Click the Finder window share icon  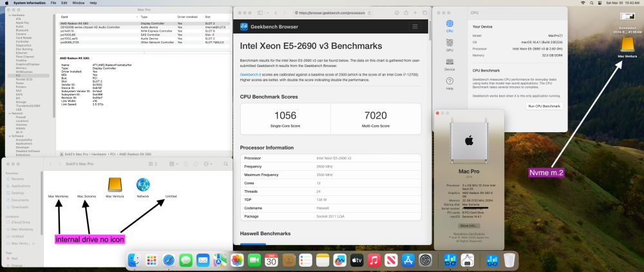pyautogui.click(x=185, y=164)
